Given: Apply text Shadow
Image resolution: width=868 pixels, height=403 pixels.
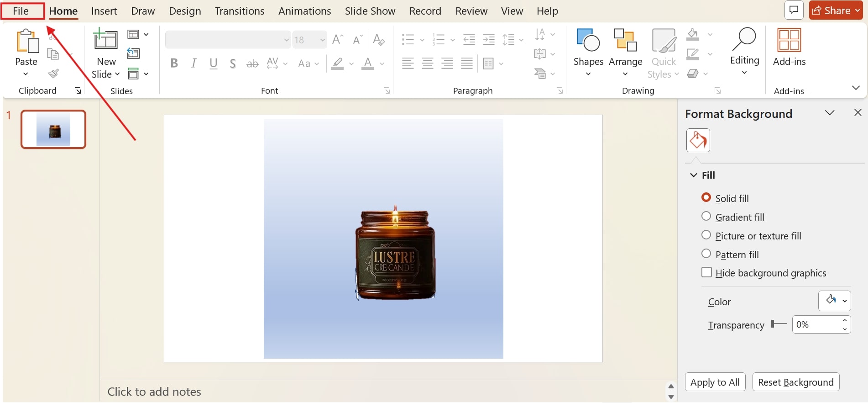Looking at the screenshot, I should (233, 64).
